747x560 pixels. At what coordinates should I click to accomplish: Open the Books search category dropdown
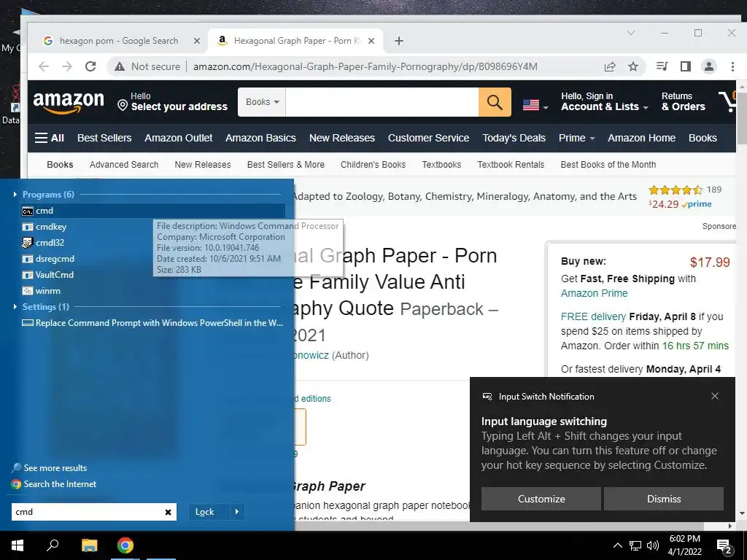[262, 102]
